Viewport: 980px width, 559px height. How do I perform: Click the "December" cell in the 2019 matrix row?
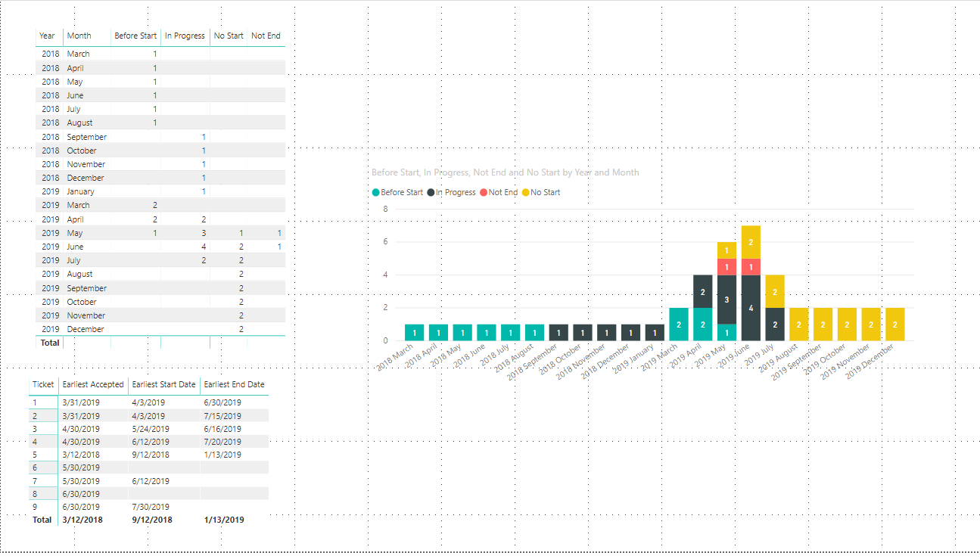[x=86, y=329]
